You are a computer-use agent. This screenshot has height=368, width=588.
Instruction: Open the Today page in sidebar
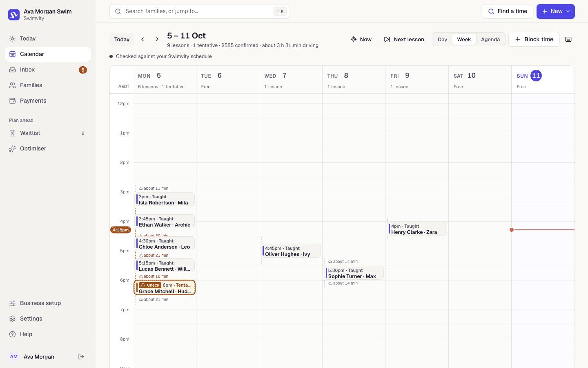click(x=48, y=38)
